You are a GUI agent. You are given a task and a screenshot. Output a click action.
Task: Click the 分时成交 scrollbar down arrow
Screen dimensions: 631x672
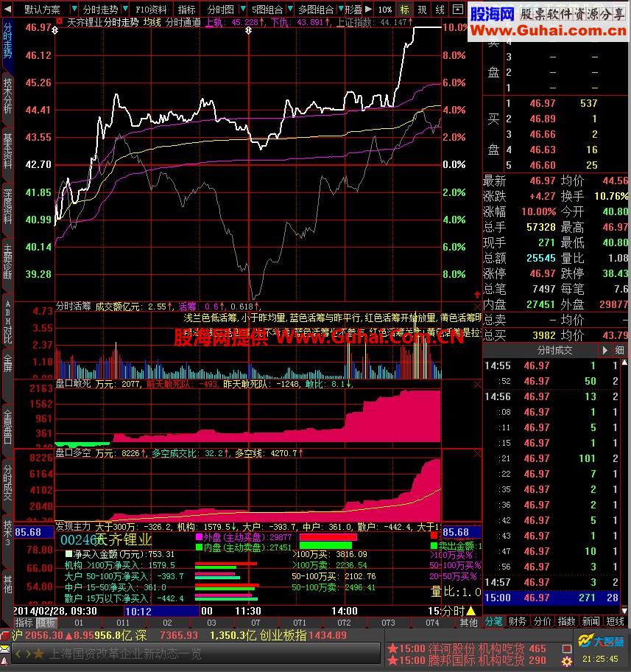[x=624, y=610]
